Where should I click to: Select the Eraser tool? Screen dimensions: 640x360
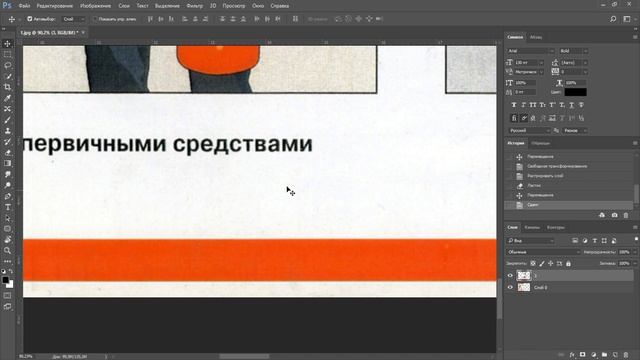pos(7,153)
